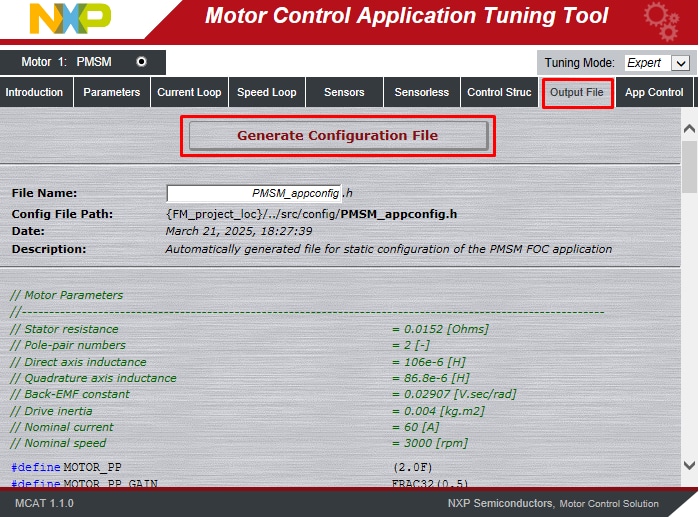Click the scrollbar down arrow
Image resolution: width=699 pixels, height=517 pixels.
[688, 465]
